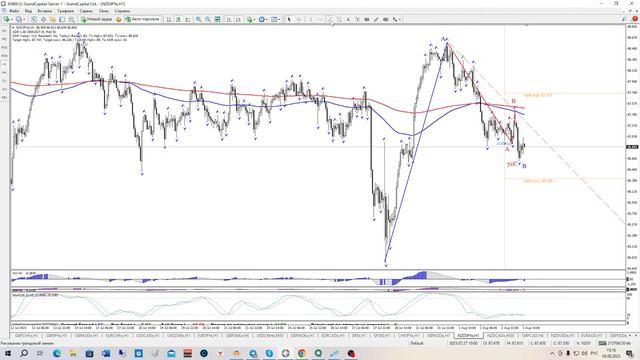Screen dimensions: 640x360
Task: Zoom out on the chart
Action: pos(208,19)
